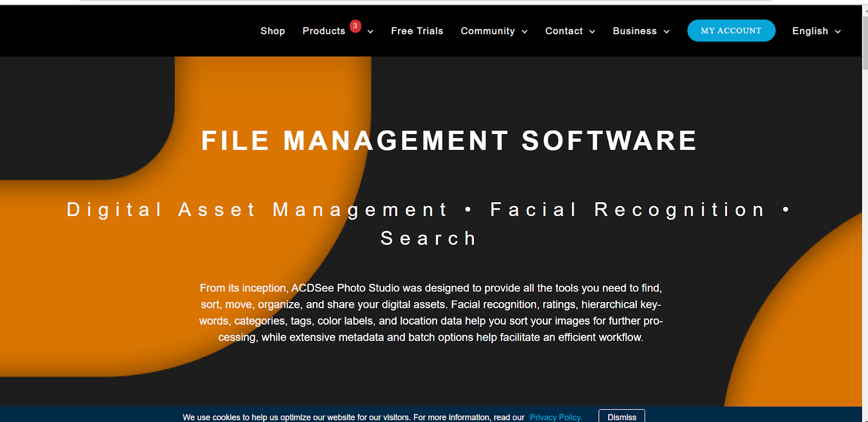Image resolution: width=868 pixels, height=422 pixels.
Task: Expand the Contact dropdown chevron
Action: point(592,32)
